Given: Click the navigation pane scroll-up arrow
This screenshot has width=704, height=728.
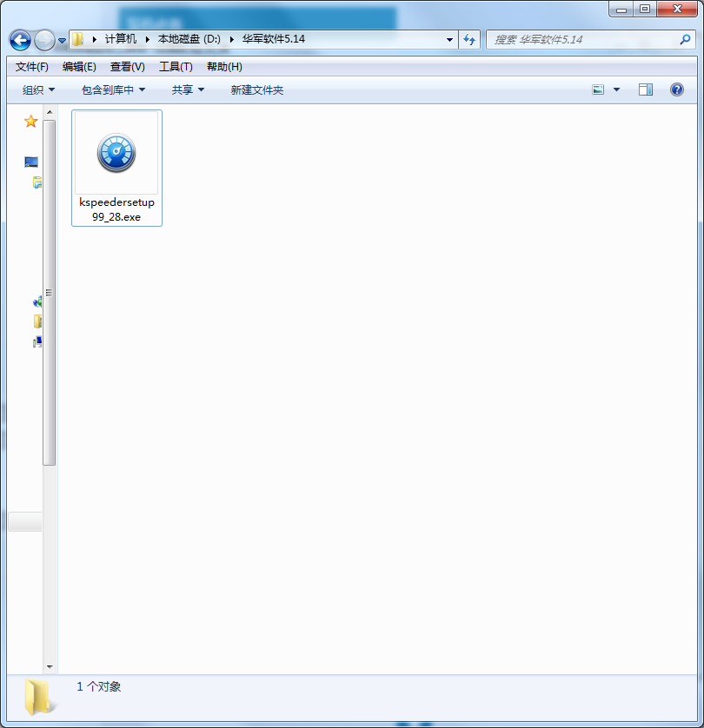Looking at the screenshot, I should pos(50,112).
